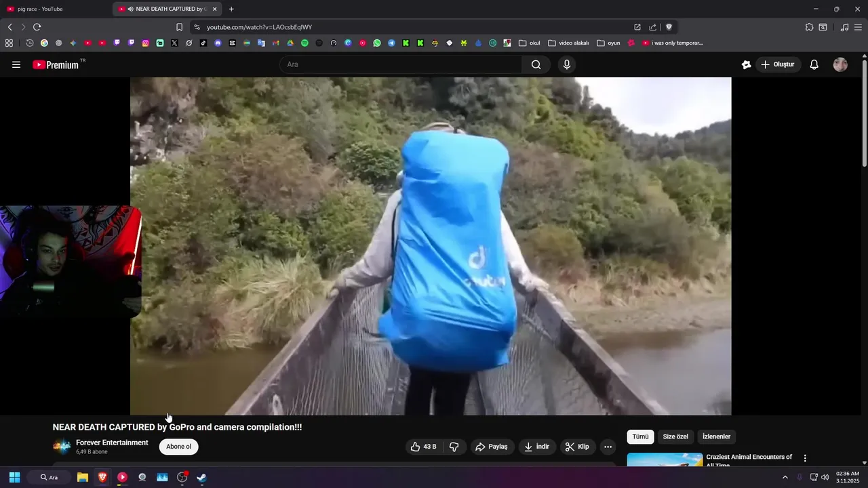The width and height of the screenshot is (868, 488).
Task: Open the TikTok bookmark
Action: click(203, 43)
